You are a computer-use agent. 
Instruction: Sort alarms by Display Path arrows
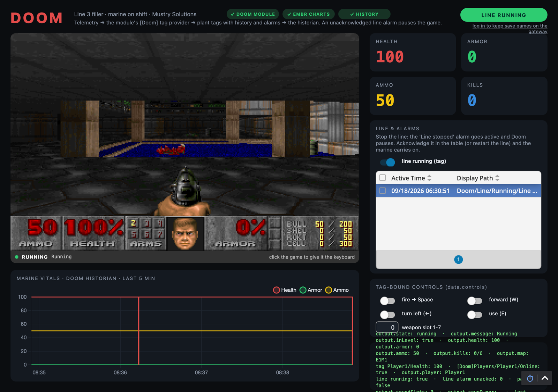pyautogui.click(x=497, y=178)
